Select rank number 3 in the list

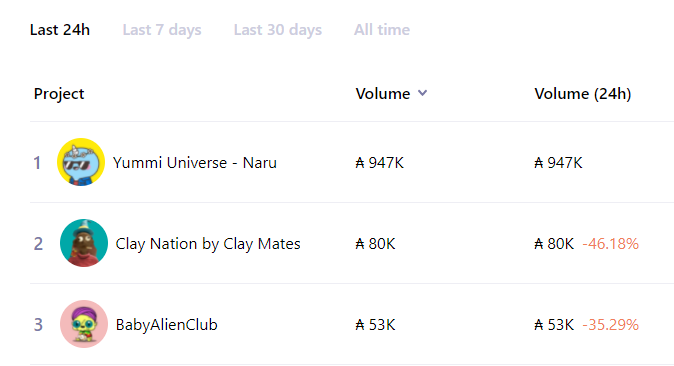38,325
